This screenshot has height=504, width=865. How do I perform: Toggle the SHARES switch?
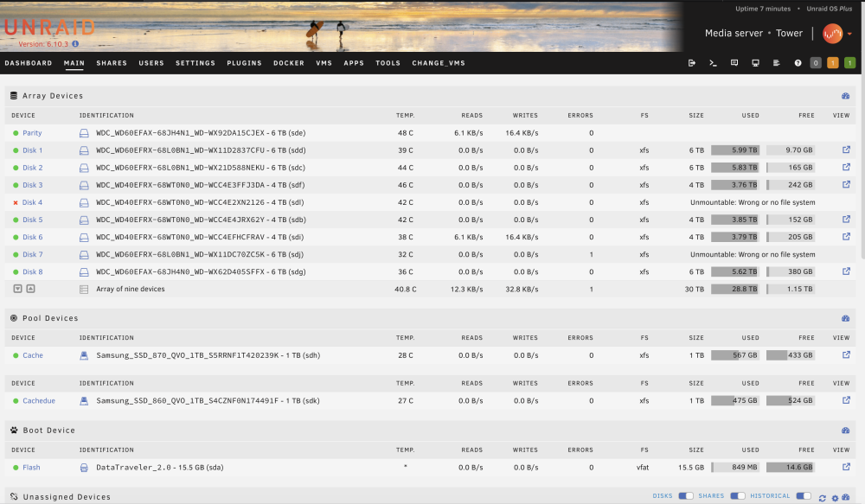coord(738,495)
